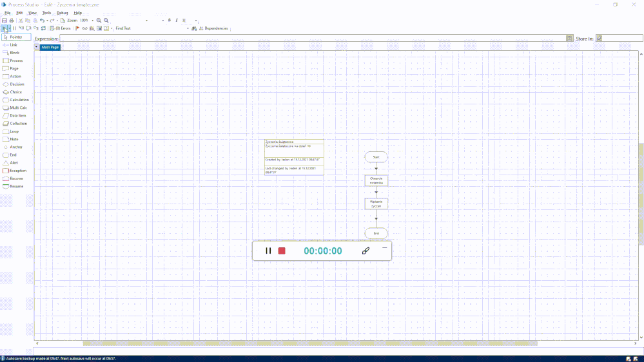Screen dimensions: 644x362
Task: Open the Tools menu
Action: [x=46, y=13]
